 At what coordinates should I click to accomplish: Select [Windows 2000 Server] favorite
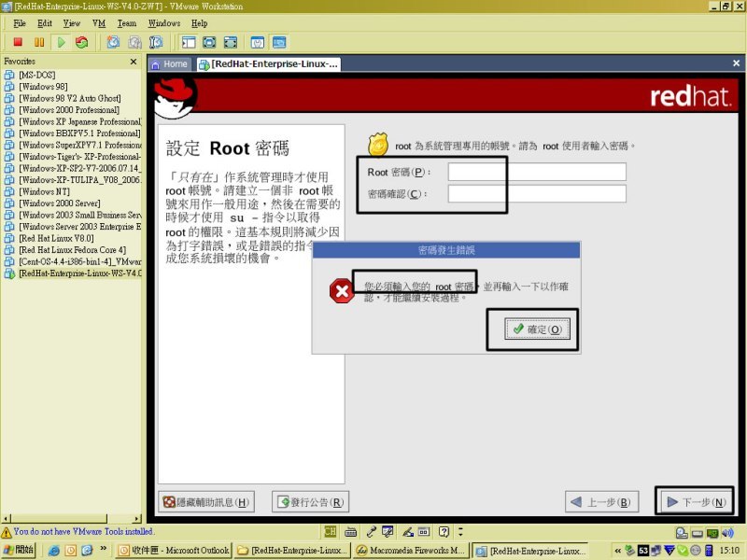point(60,203)
